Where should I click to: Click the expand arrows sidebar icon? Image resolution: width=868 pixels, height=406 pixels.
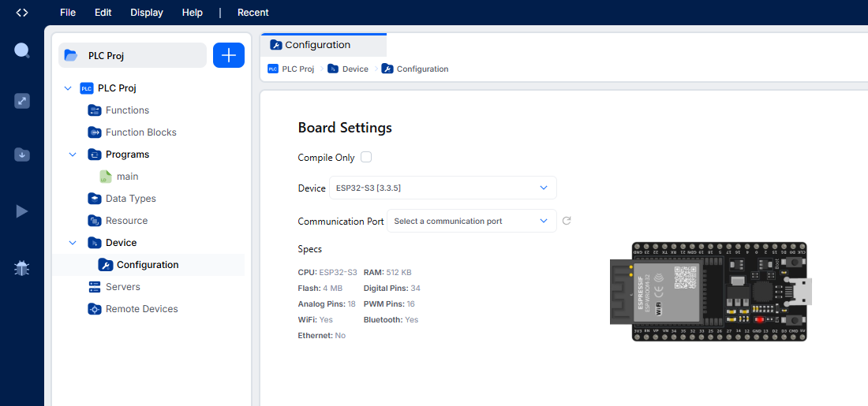22,101
